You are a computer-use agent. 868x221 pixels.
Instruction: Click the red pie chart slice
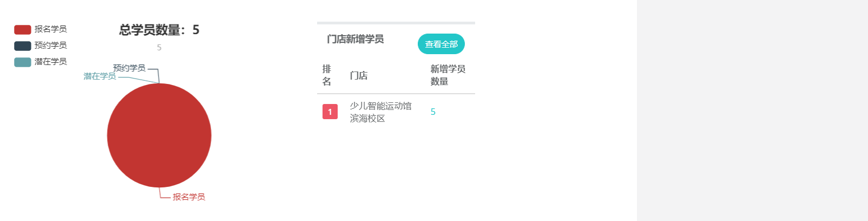(x=159, y=135)
